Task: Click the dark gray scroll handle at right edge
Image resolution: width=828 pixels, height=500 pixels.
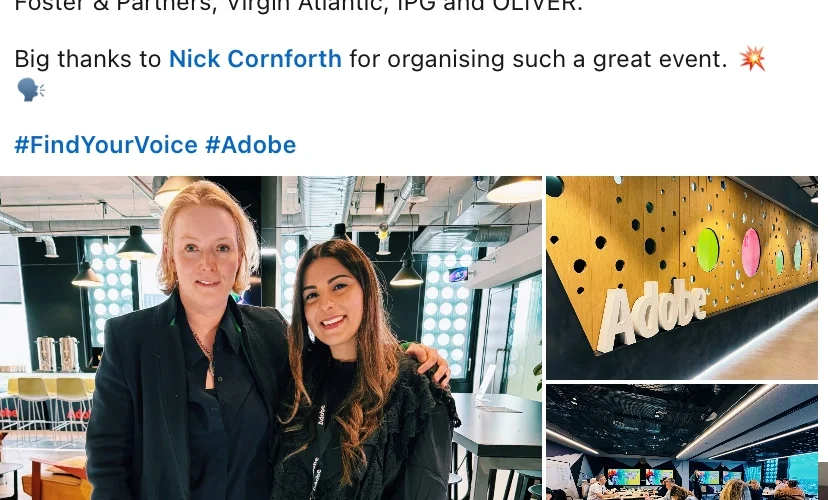Action: (823, 480)
